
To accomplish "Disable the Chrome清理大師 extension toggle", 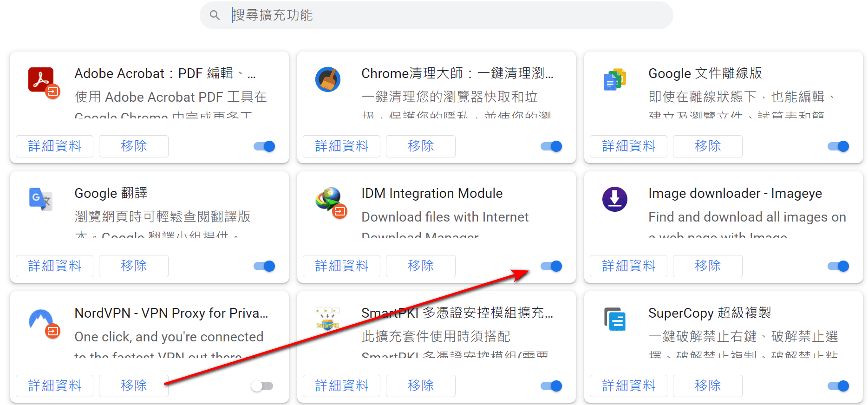I will click(x=551, y=146).
